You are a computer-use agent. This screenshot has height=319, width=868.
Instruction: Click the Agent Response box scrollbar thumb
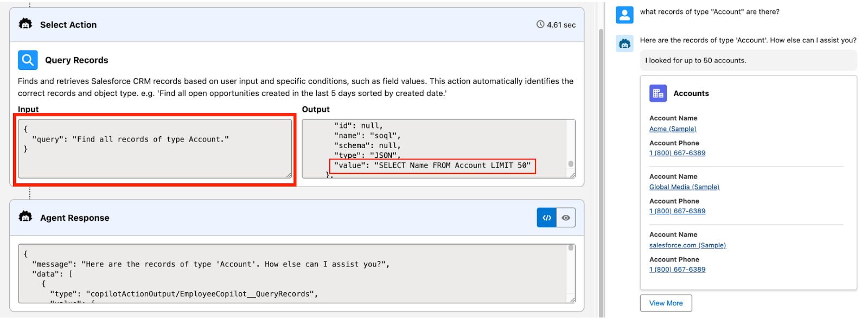[x=571, y=247]
